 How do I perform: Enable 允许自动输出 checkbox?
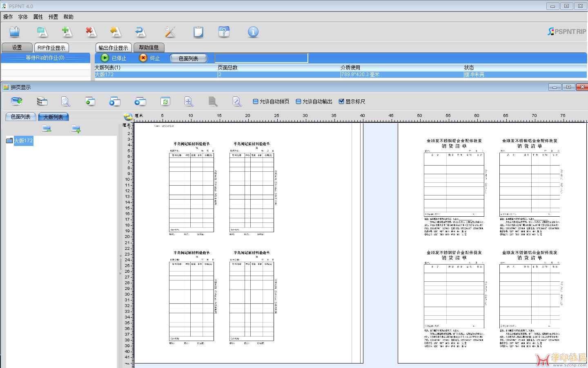[x=298, y=101]
